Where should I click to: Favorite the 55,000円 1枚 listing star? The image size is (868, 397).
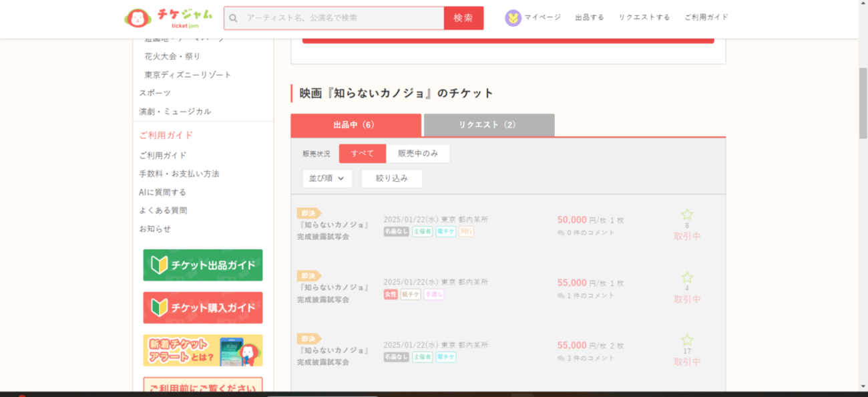click(687, 277)
